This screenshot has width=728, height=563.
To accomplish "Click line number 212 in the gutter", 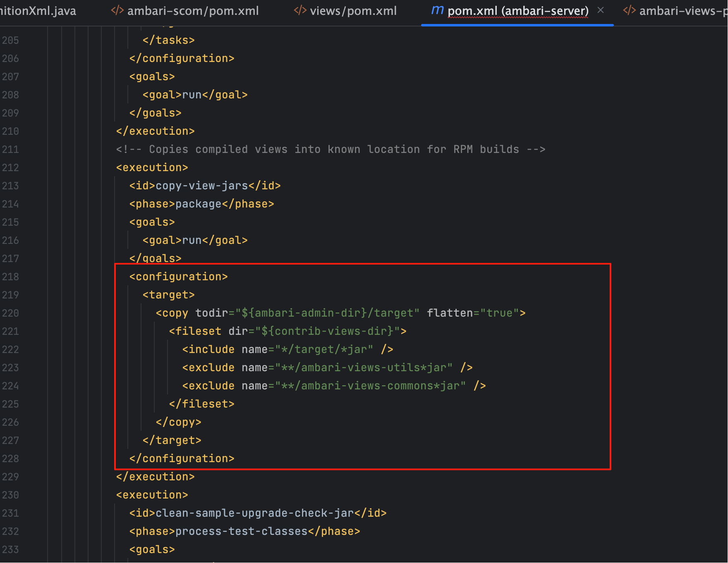I will click(x=10, y=168).
